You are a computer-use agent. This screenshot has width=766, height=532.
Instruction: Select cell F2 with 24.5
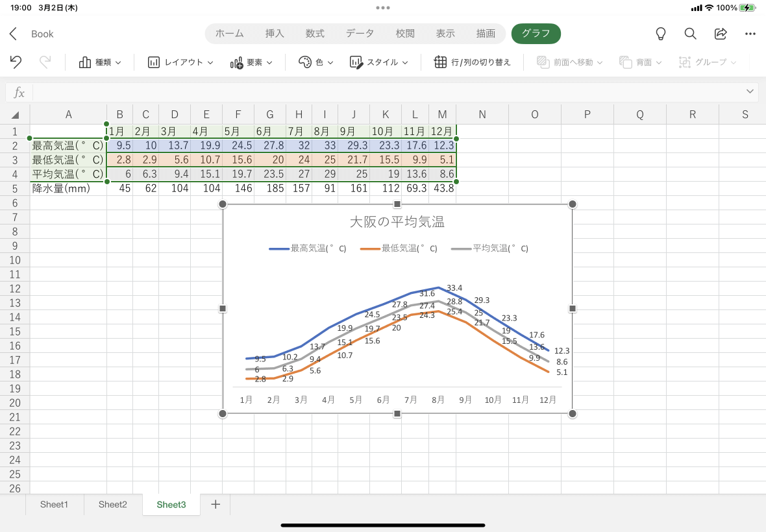238,145
